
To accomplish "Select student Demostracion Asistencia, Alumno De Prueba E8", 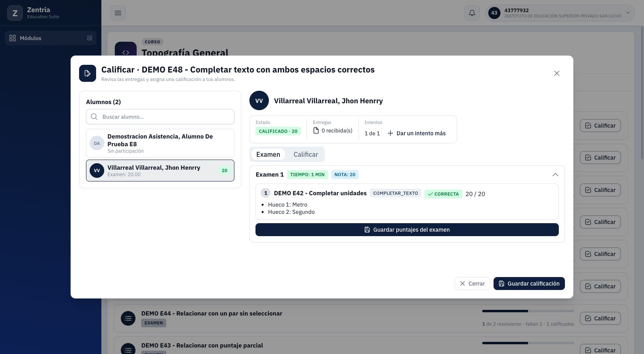I will click(160, 143).
